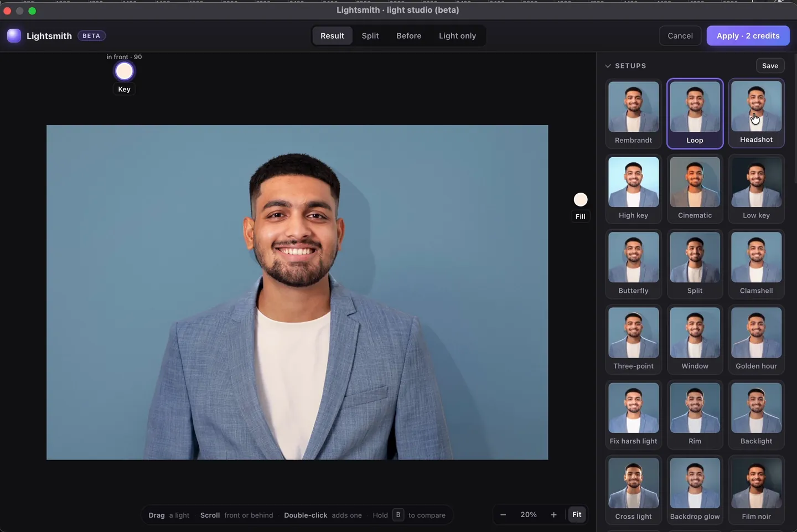This screenshot has height=532, width=797.
Task: Choose the Rim setup thumbnail
Action: pos(695,415)
